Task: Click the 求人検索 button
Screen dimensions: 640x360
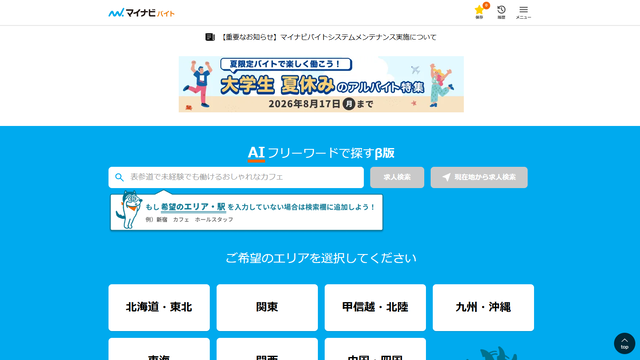Action: pos(397,177)
